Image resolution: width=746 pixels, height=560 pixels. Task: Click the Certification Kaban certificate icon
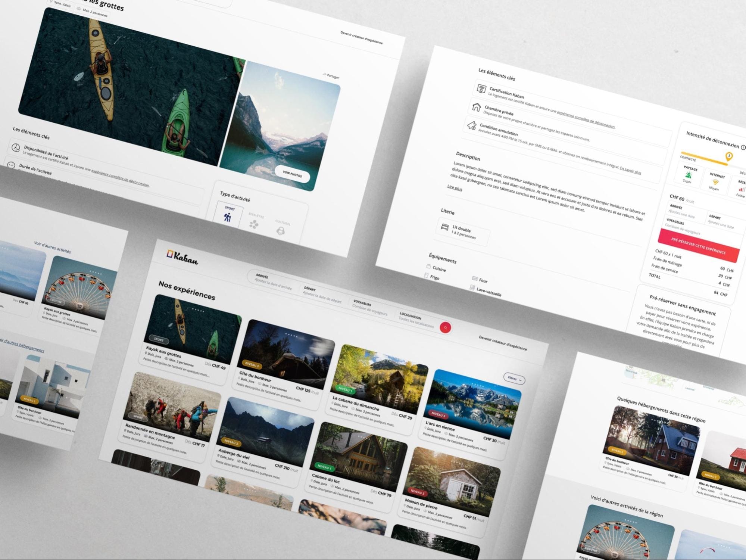(x=482, y=89)
